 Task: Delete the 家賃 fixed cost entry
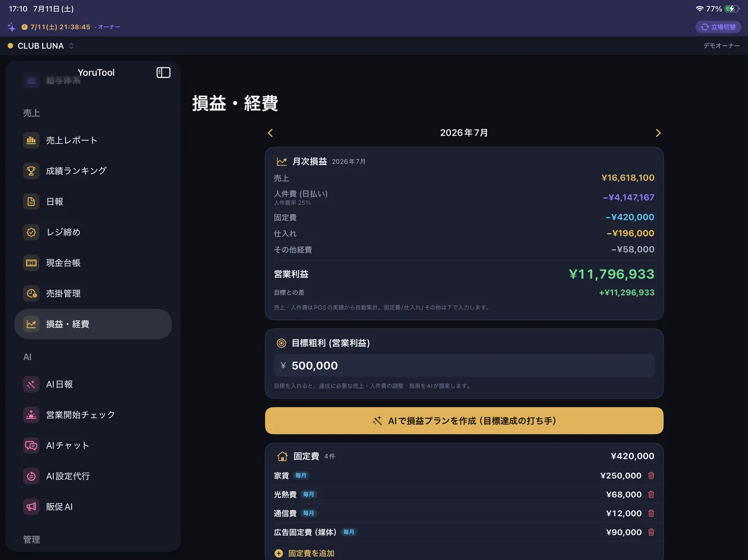point(651,476)
